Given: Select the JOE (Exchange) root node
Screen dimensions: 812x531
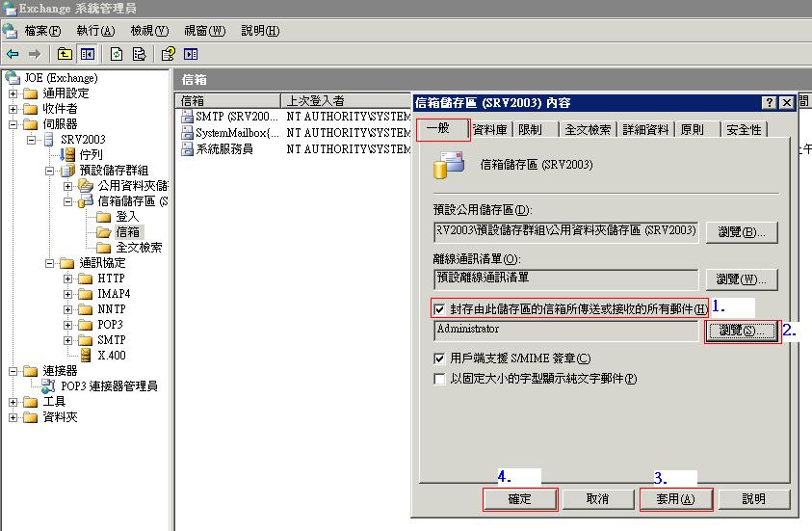Looking at the screenshot, I should 61,78.
